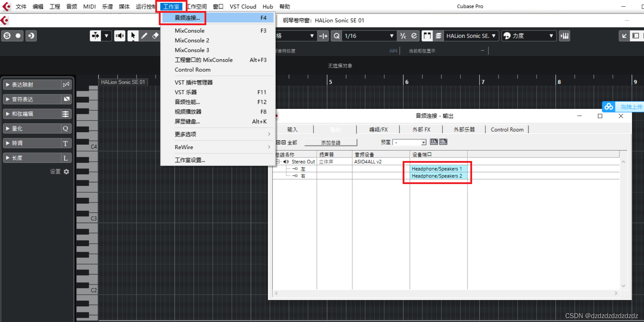This screenshot has width=644, height=322.
Task: Expand the 量化 inspector section
Action: point(7,128)
